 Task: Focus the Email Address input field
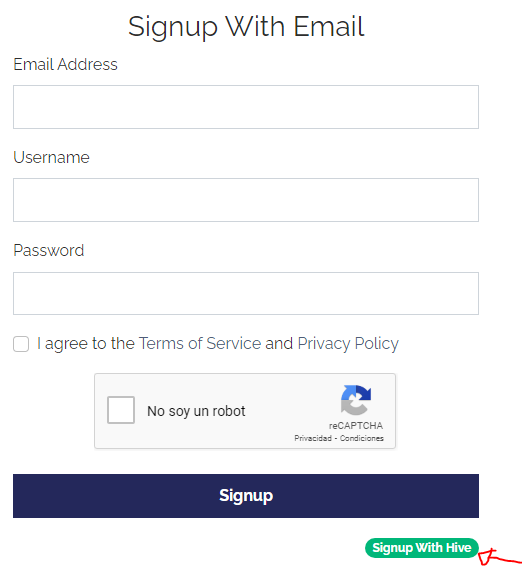pyautogui.click(x=246, y=107)
